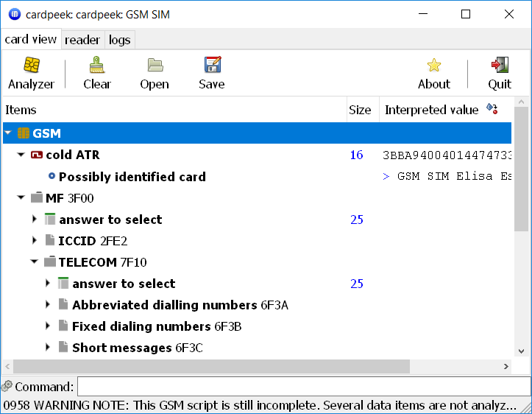Expand the Short messages 6F3C file

pyautogui.click(x=48, y=348)
